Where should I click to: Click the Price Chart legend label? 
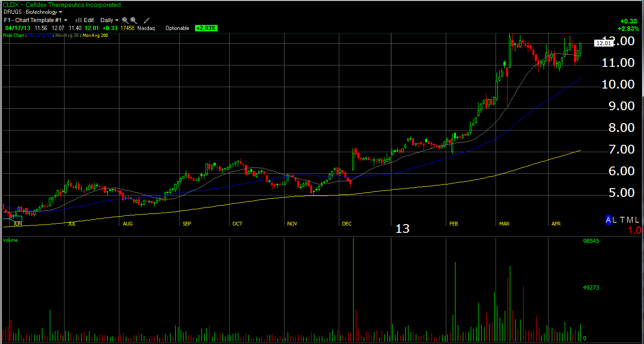tap(13, 36)
